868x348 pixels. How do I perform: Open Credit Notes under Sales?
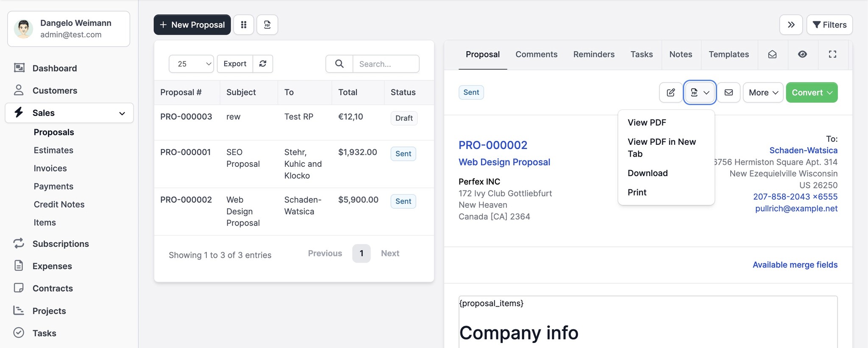(59, 204)
